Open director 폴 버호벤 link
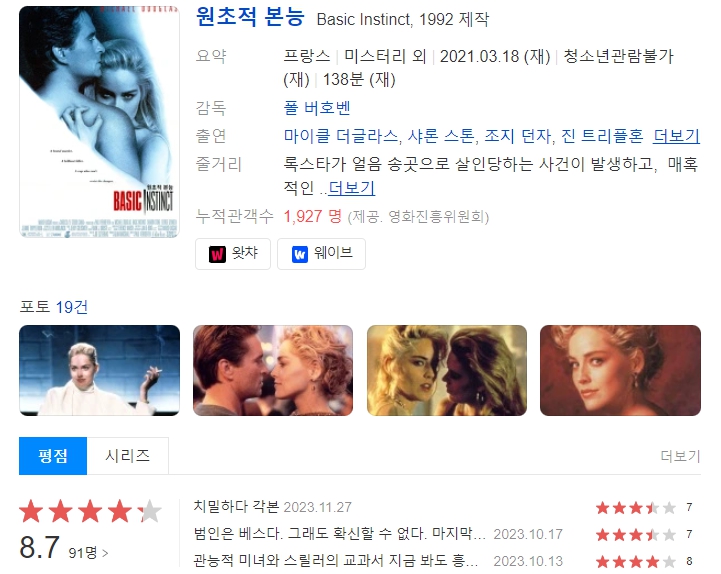Viewport: 721px width, 574px height. (317, 108)
